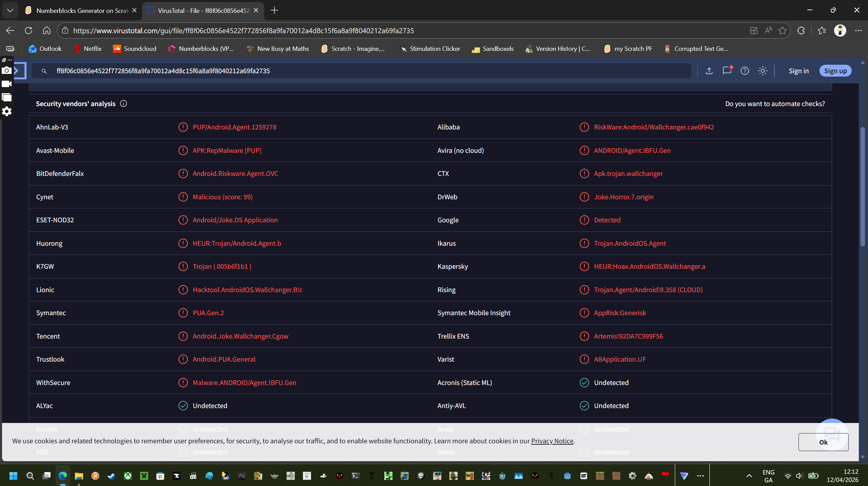Open the VirusTotal notifications chat icon
The width and height of the screenshot is (868, 486).
pyautogui.click(x=727, y=70)
